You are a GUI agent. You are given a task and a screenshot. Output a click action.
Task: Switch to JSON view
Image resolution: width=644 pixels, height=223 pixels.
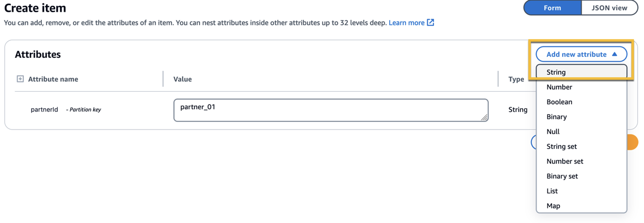(x=609, y=8)
